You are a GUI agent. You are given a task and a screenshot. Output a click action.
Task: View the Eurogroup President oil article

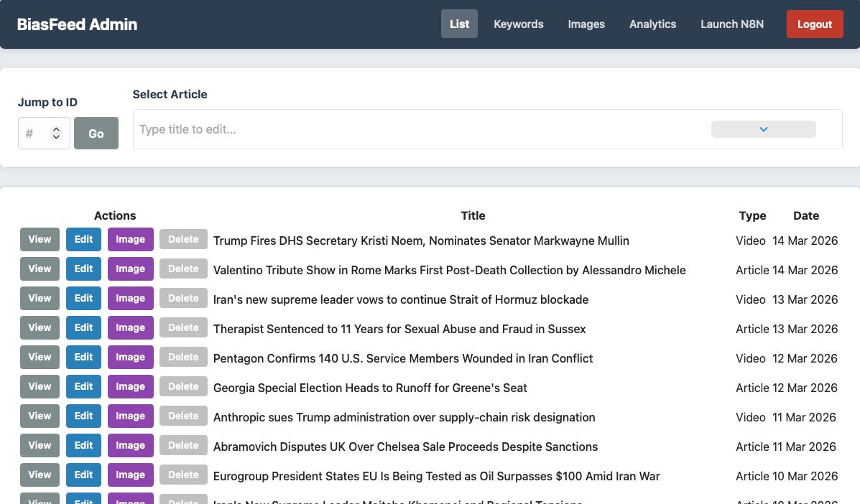coord(39,475)
